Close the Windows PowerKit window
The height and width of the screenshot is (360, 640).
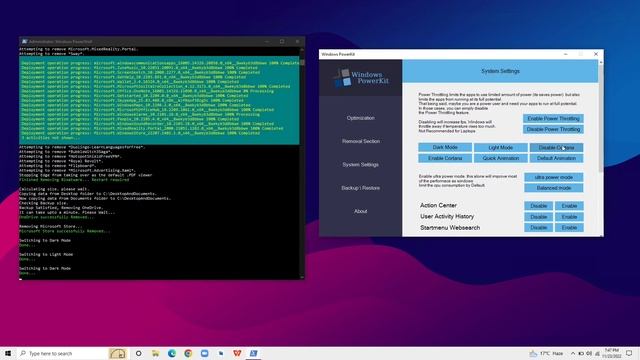(x=596, y=54)
